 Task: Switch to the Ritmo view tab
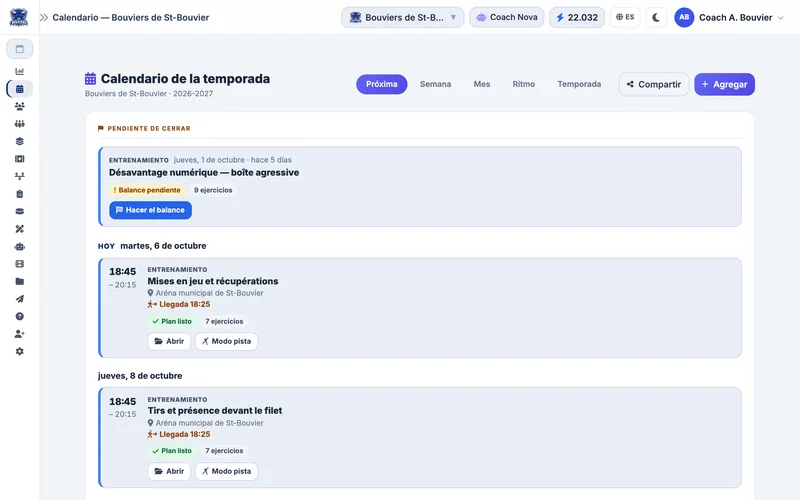[x=523, y=84]
